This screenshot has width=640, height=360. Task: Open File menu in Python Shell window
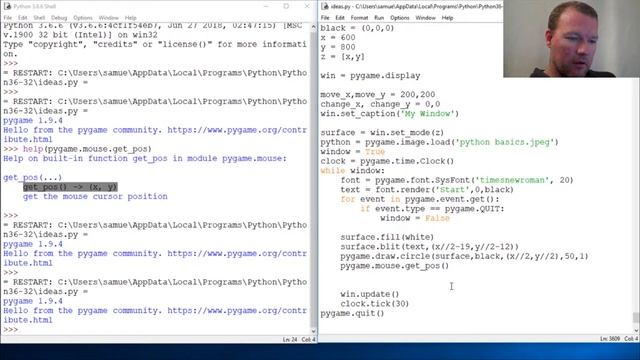coord(8,18)
